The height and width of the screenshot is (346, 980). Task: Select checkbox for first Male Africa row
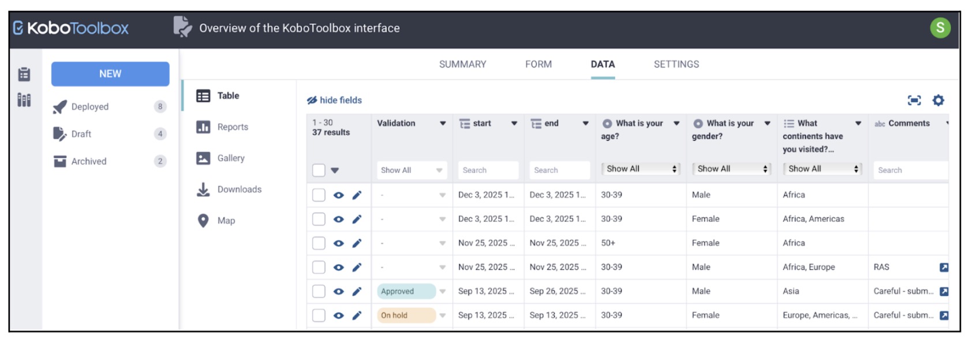pos(319,195)
